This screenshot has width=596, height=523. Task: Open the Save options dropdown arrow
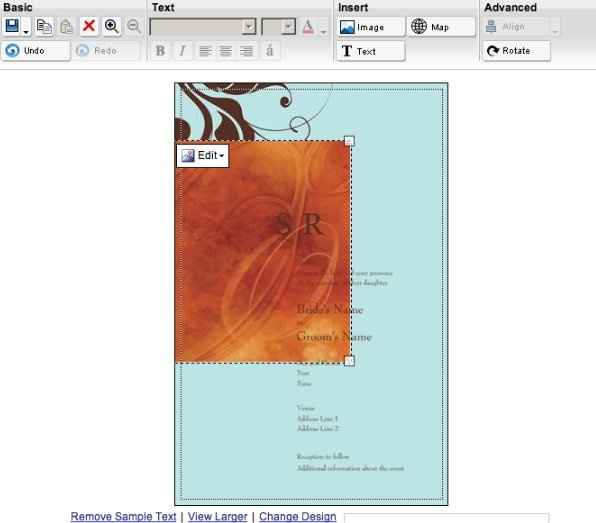(26, 32)
